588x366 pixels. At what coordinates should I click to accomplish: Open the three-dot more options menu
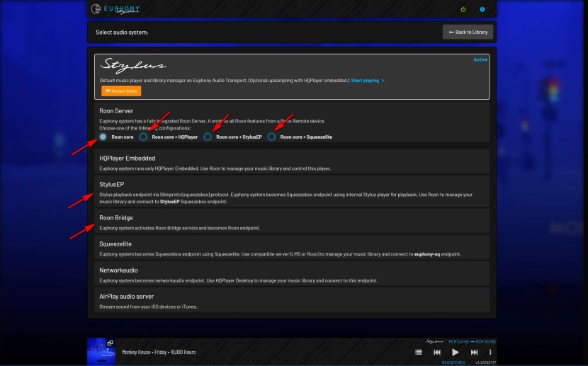tap(490, 352)
